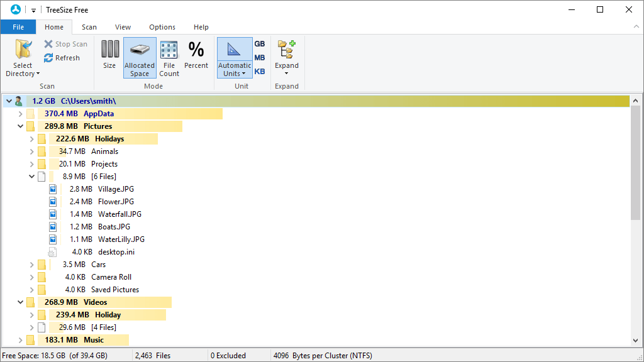
Task: Select the Videos folder
Action: click(95, 302)
